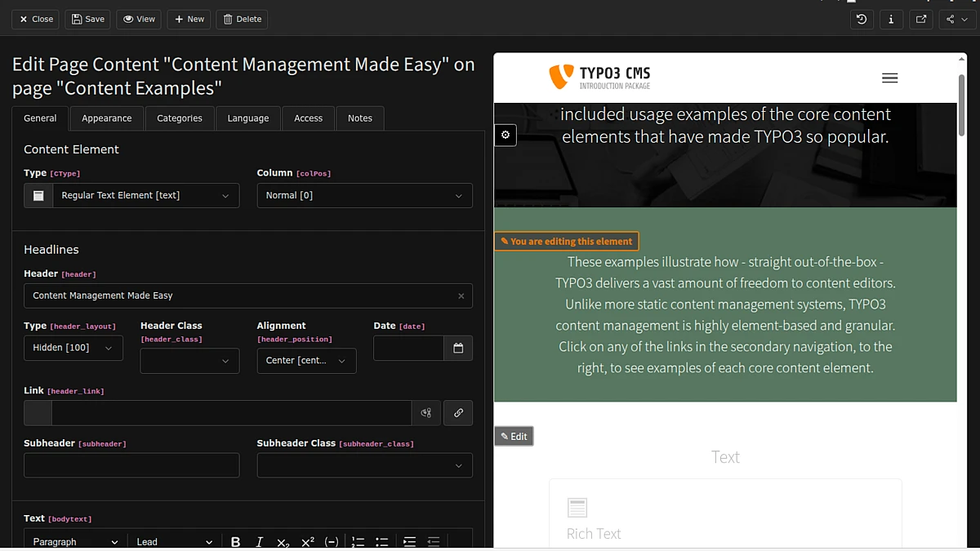Open record in new window icon
980x551 pixels.
tap(921, 19)
